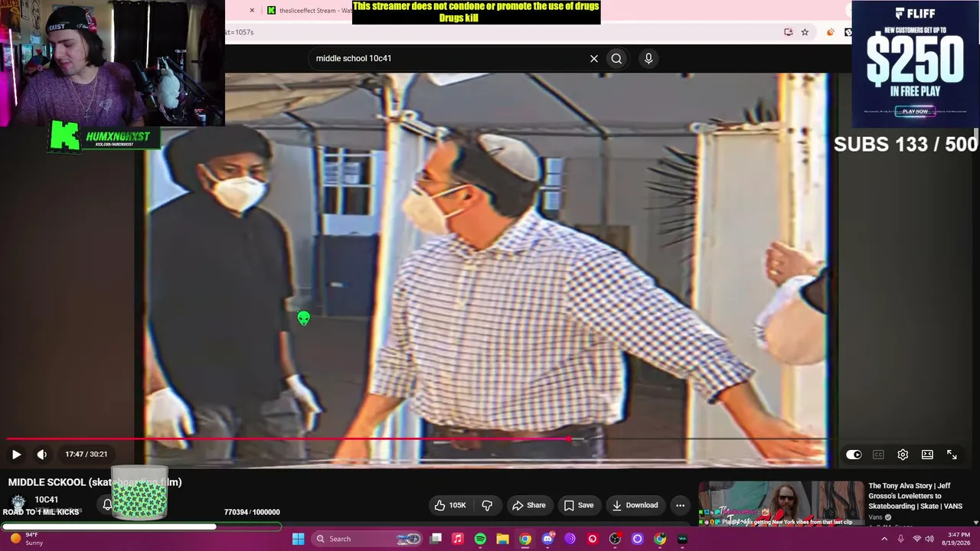Click the FLIFF Play Now banner button
980x551 pixels.
pos(915,111)
